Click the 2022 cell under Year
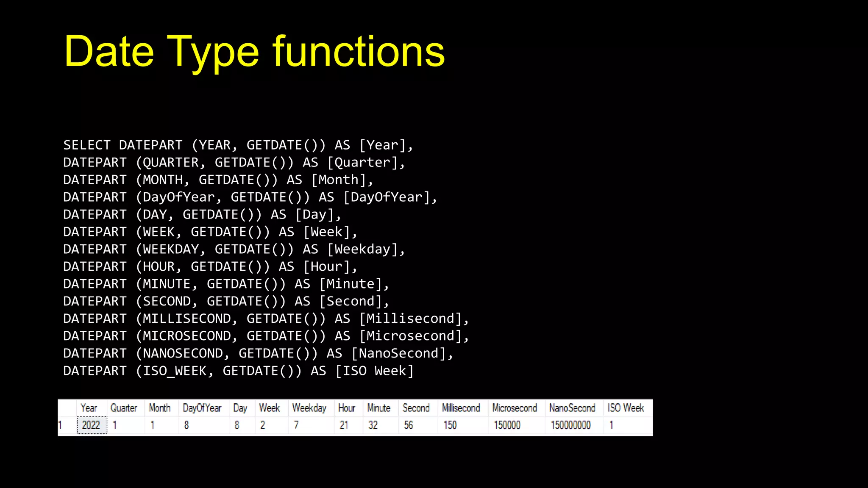The width and height of the screenshot is (868, 488). click(92, 425)
